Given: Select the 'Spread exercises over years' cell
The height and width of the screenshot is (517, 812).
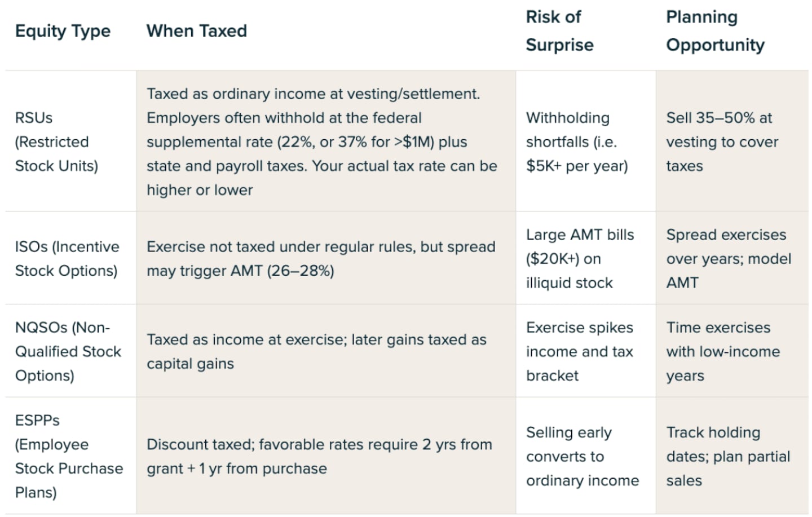Looking at the screenshot, I should pyautogui.click(x=728, y=259).
